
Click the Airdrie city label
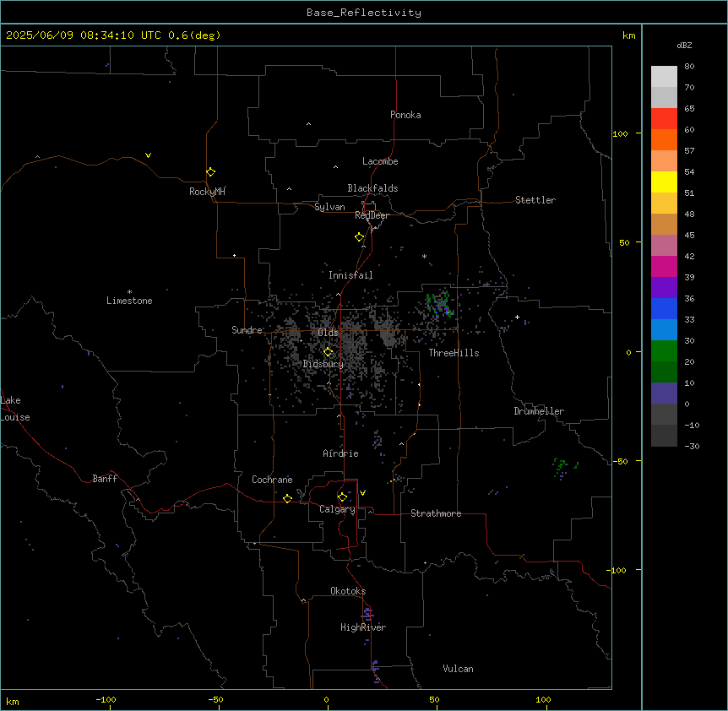point(340,453)
